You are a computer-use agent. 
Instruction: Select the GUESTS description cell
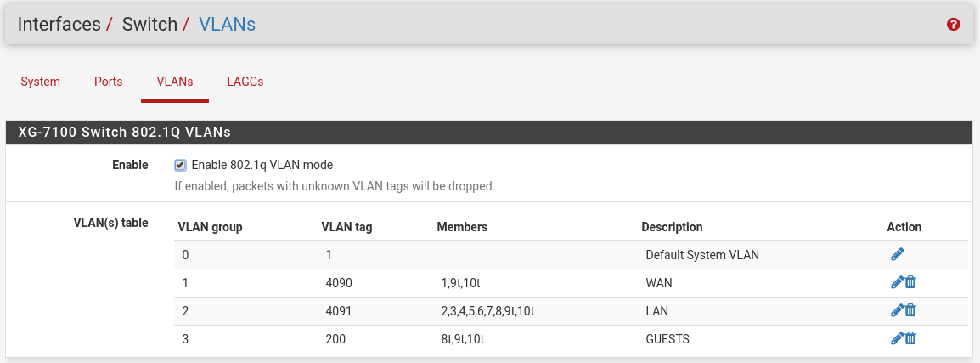click(667, 339)
